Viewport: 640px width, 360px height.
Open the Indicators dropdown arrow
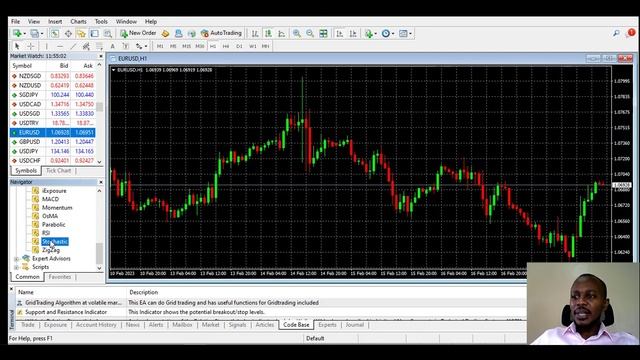click(375, 33)
